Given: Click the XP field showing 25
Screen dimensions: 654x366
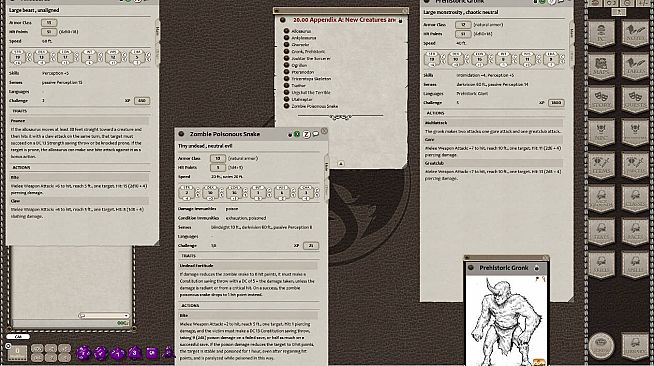Looking at the screenshot, I should [x=311, y=246].
